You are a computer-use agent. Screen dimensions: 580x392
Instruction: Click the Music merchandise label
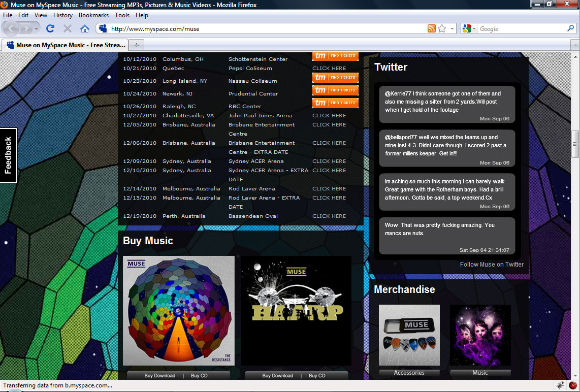coord(480,373)
